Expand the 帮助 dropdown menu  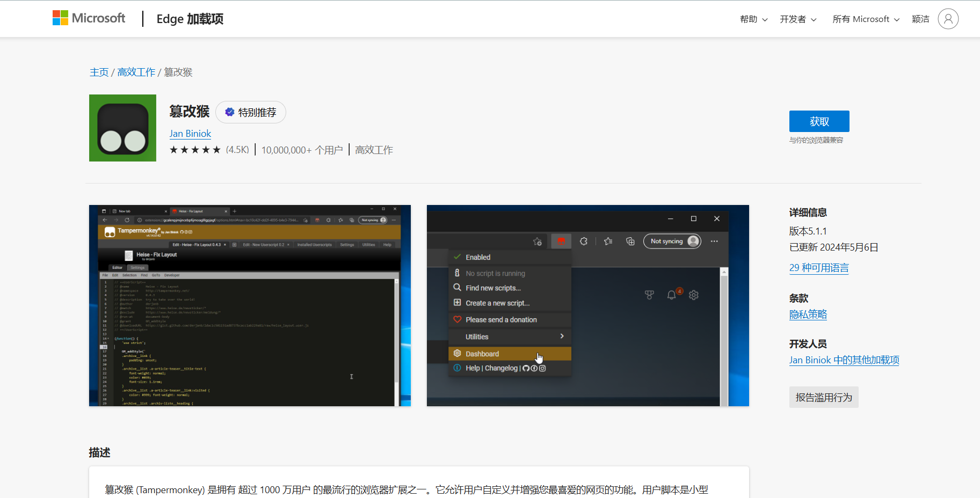[753, 19]
